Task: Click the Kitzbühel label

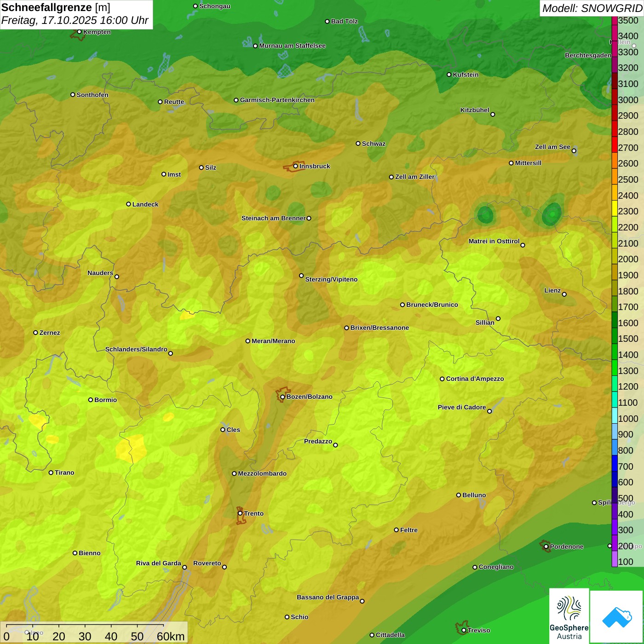Action: (475, 110)
